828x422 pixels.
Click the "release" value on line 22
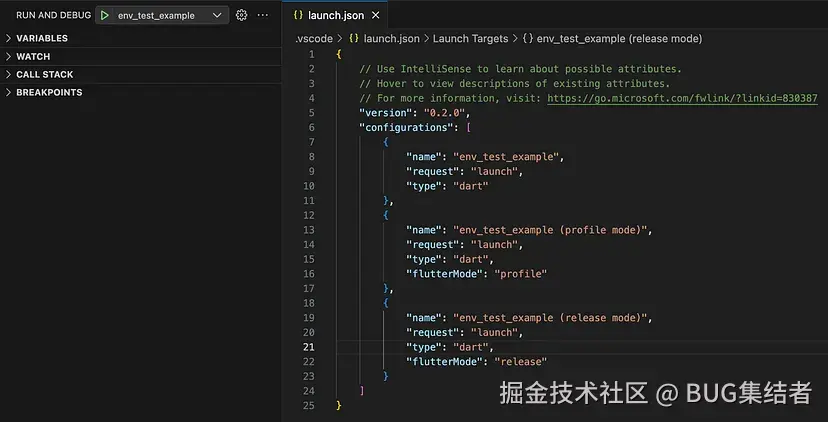tap(521, 362)
